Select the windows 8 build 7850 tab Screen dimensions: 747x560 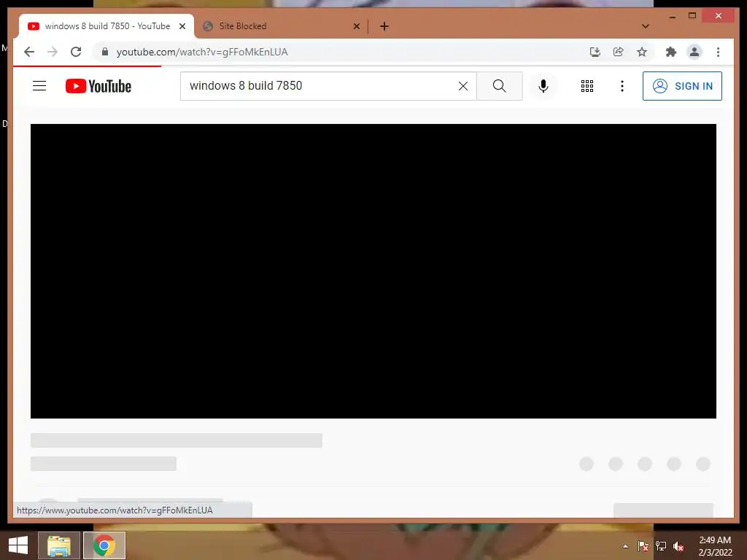pyautogui.click(x=107, y=26)
